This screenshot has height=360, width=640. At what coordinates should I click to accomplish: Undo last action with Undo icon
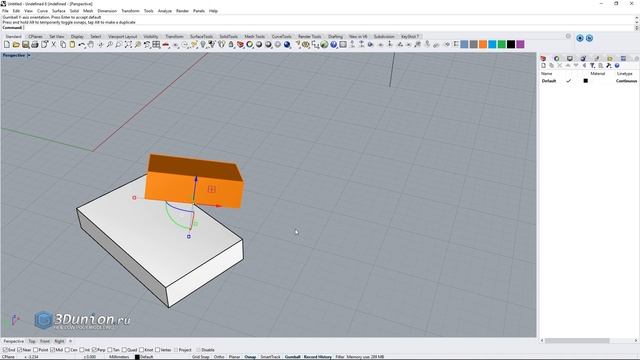click(82, 44)
